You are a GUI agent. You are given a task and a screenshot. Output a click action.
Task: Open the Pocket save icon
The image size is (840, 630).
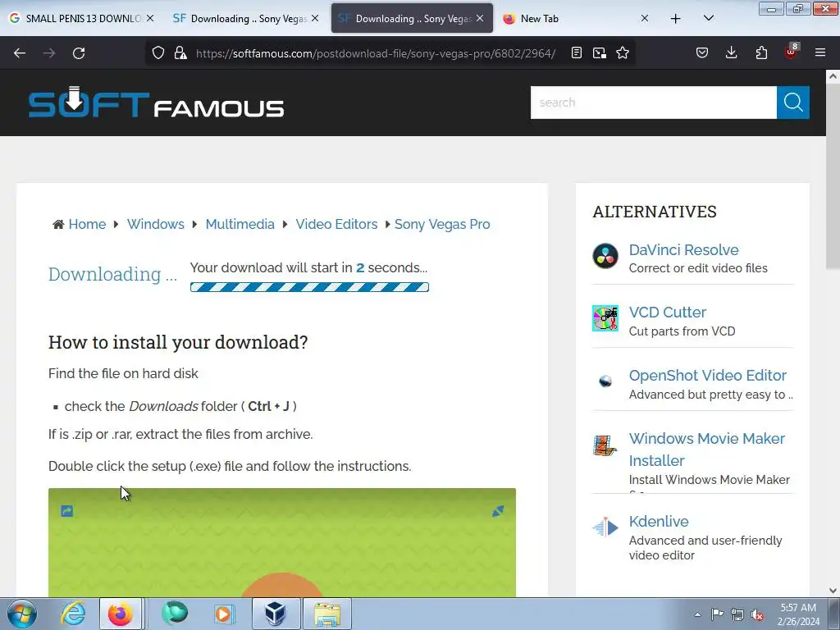702,52
